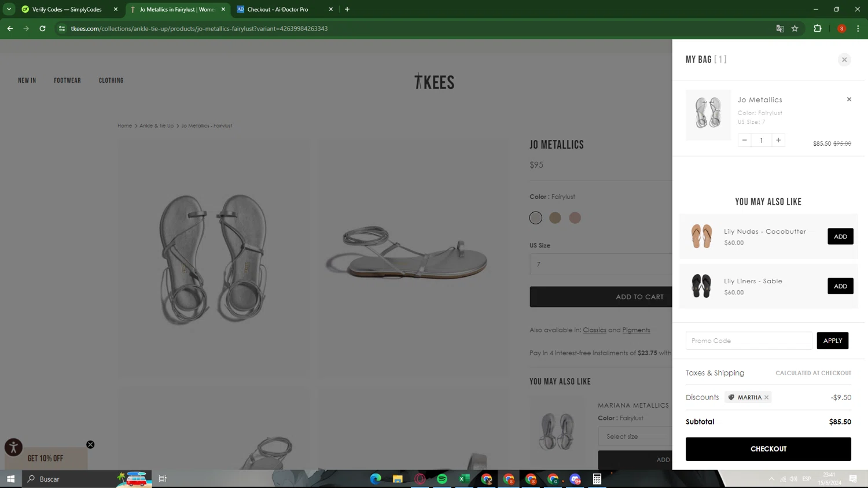Proceed to Checkout
The width and height of the screenshot is (868, 488).
[x=768, y=449]
